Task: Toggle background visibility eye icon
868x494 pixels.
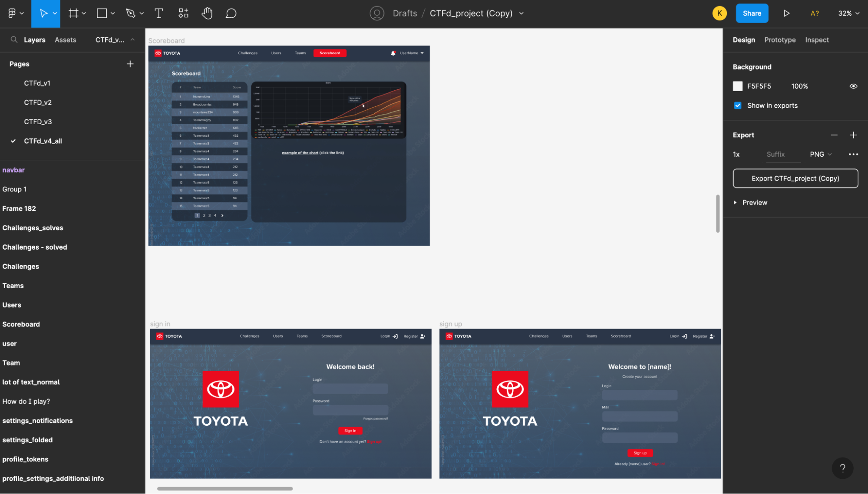Action: tap(853, 86)
